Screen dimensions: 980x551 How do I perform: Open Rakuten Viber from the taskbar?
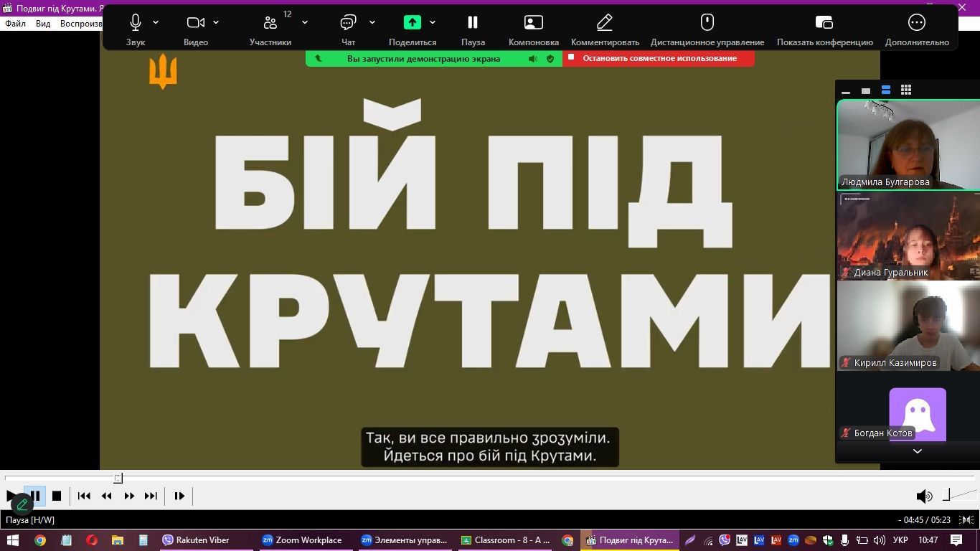pyautogui.click(x=196, y=540)
